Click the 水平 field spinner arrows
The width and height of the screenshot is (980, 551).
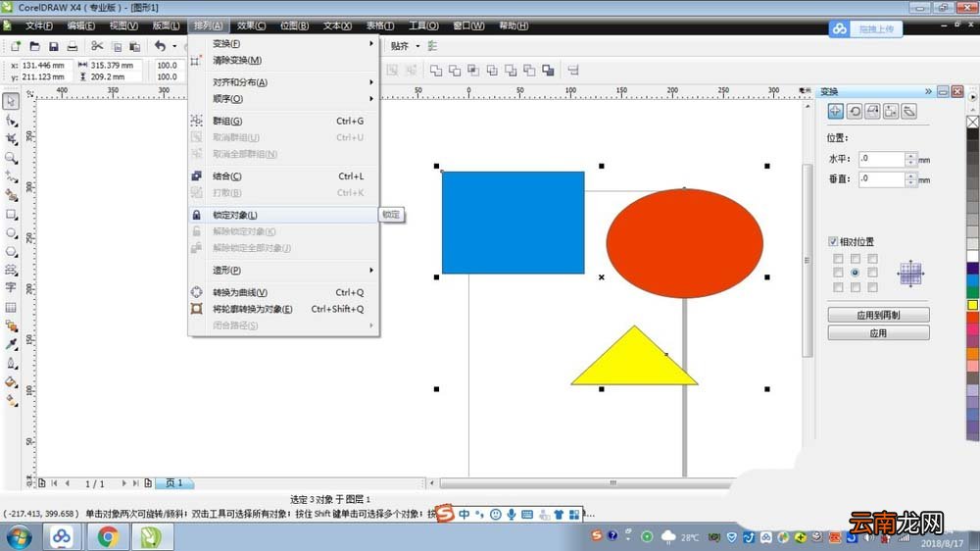pyautogui.click(x=910, y=159)
